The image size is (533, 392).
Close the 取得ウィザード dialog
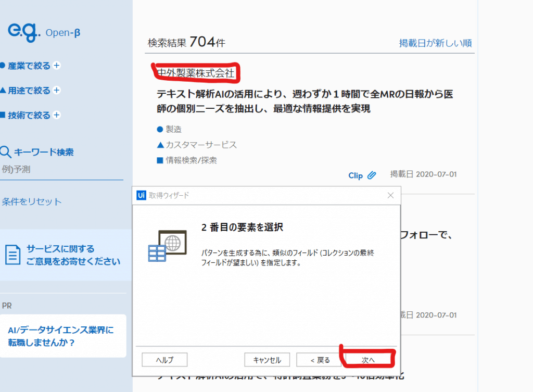click(x=391, y=195)
